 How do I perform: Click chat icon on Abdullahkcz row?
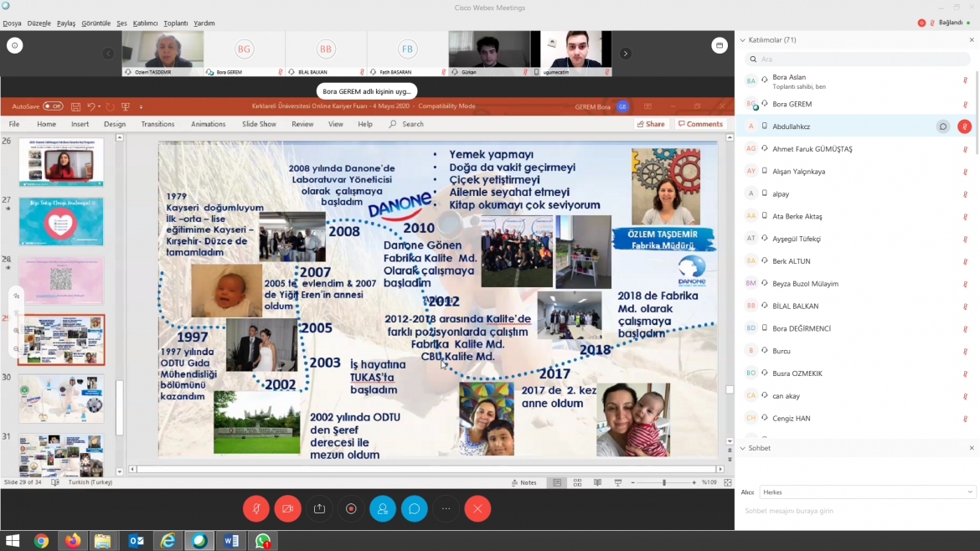(x=943, y=126)
